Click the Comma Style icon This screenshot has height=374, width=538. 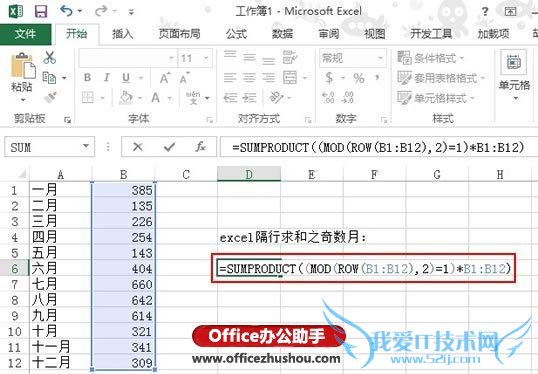377,77
